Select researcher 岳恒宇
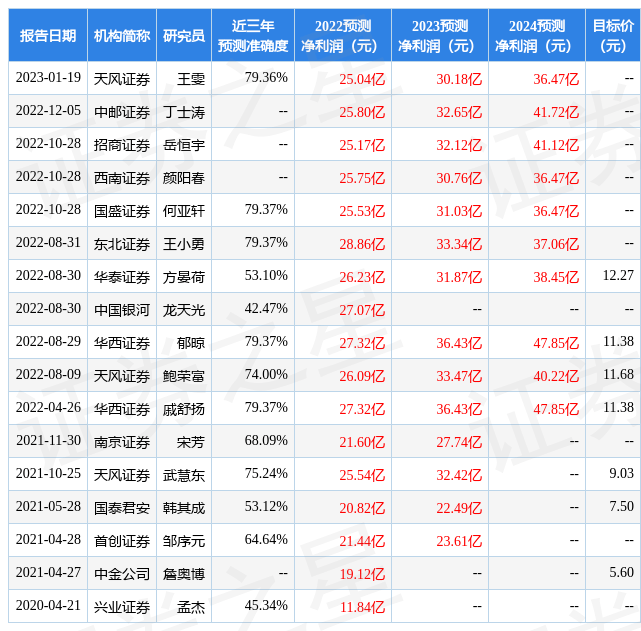Viewport: 641px width, 631px height. (x=184, y=145)
